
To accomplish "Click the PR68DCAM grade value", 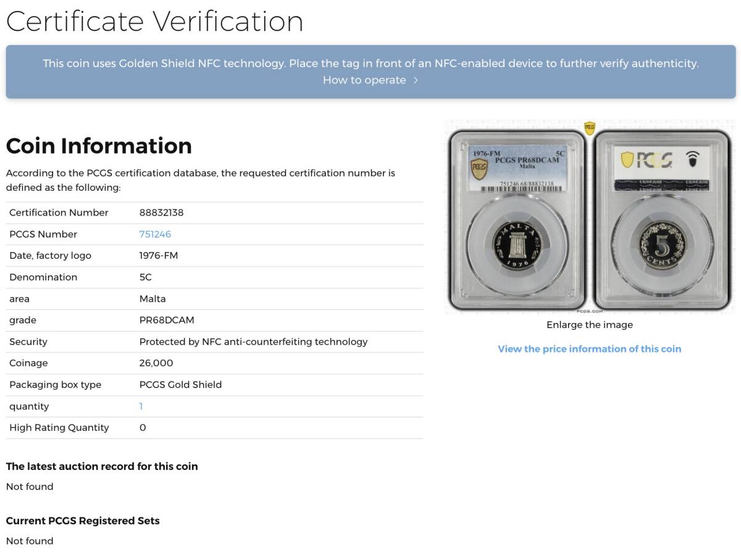I will pos(166,320).
